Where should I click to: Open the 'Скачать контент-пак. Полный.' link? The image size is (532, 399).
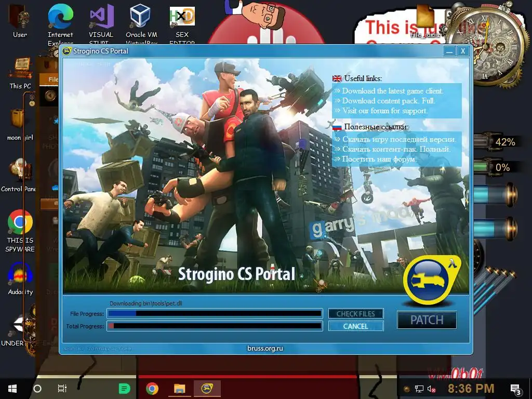coord(396,149)
